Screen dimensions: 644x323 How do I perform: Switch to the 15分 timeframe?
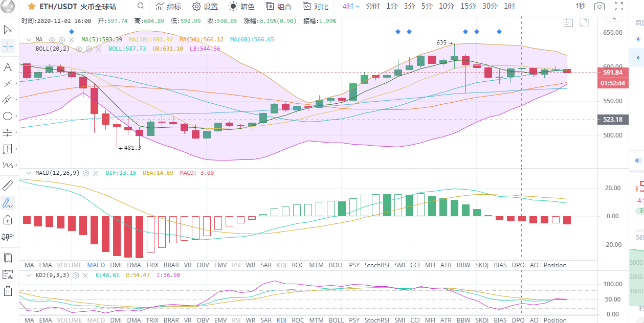[468, 7]
